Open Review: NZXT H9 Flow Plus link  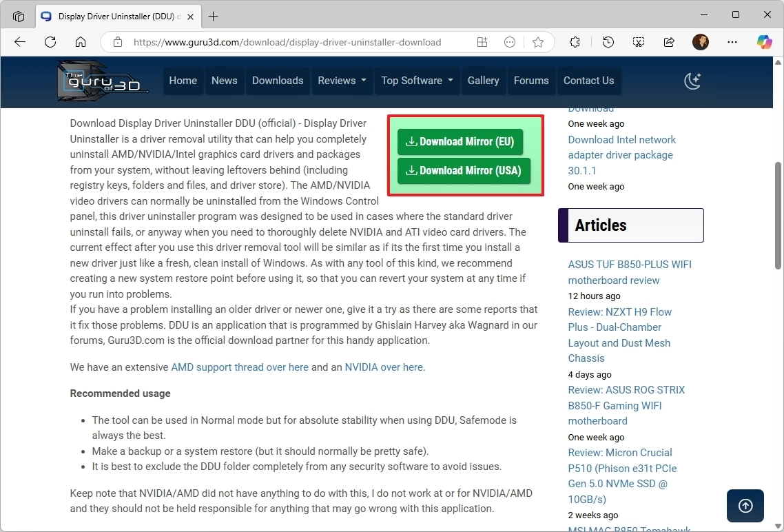click(x=619, y=335)
